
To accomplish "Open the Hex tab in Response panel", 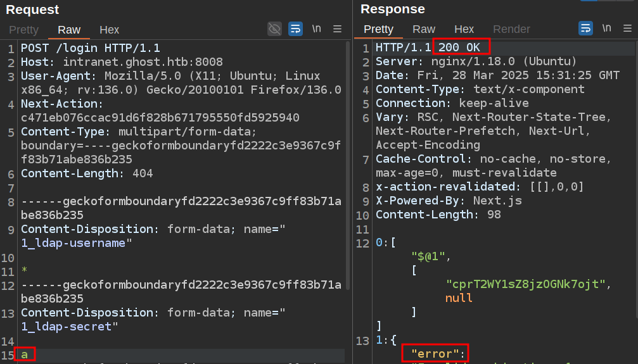I will pos(464,29).
